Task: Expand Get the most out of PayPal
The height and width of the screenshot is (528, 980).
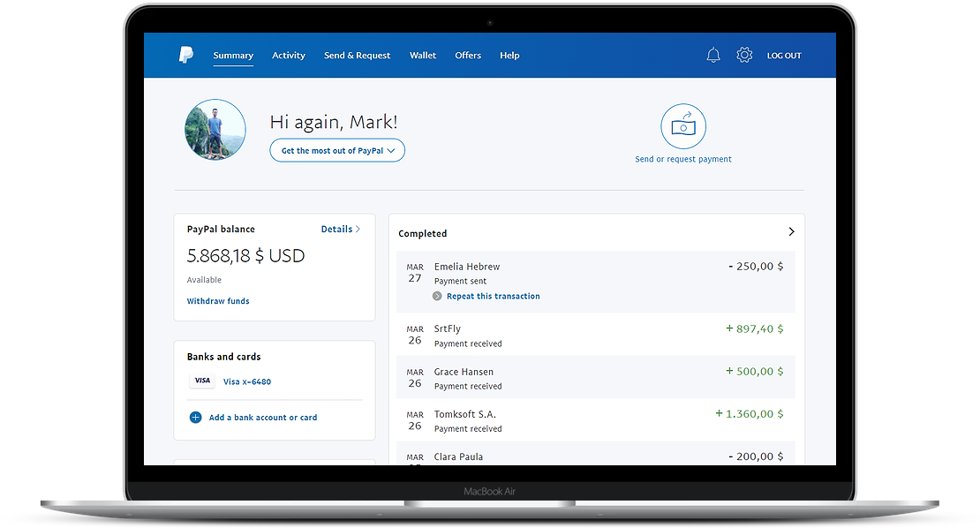Action: 337,151
